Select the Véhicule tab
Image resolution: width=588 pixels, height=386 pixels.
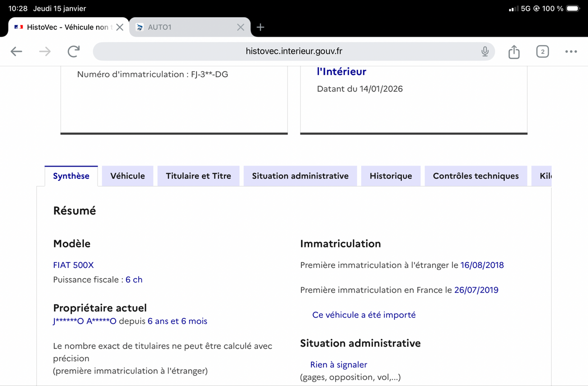127,176
